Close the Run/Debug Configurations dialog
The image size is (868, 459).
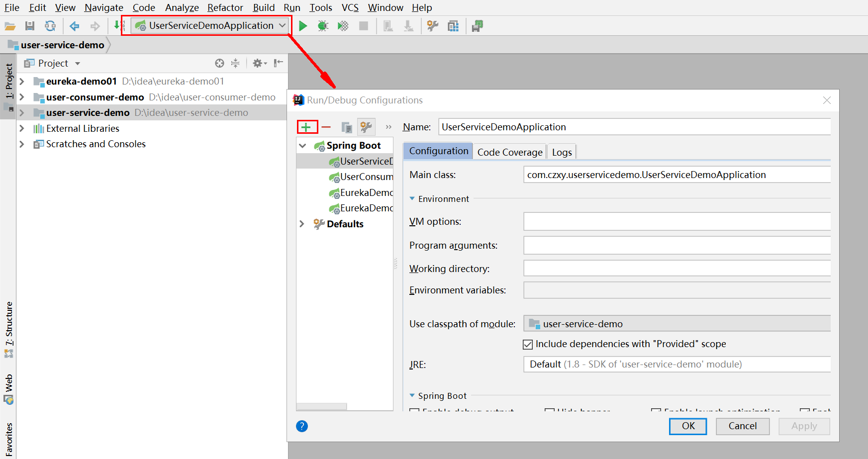[827, 100]
